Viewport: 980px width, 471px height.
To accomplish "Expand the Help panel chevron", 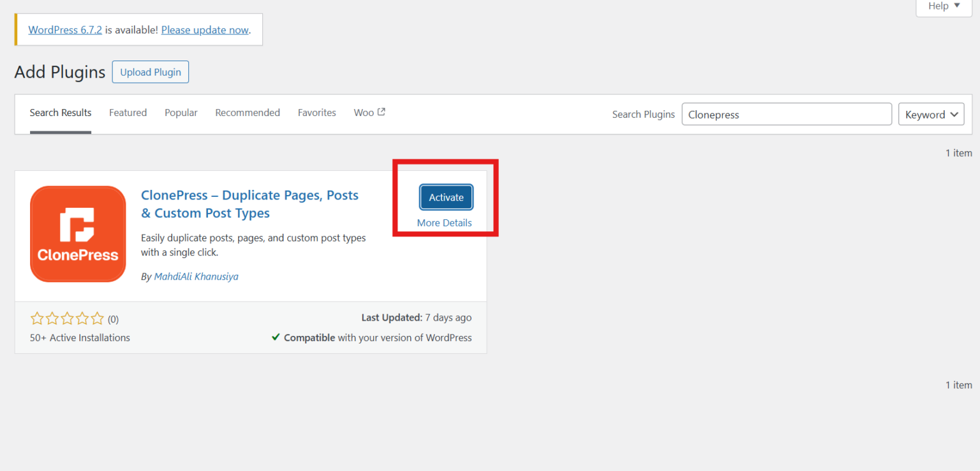I will (x=956, y=6).
